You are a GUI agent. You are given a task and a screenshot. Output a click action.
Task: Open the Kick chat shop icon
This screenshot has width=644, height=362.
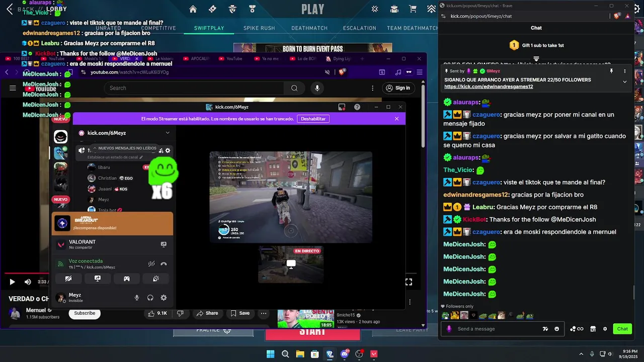coord(593,329)
